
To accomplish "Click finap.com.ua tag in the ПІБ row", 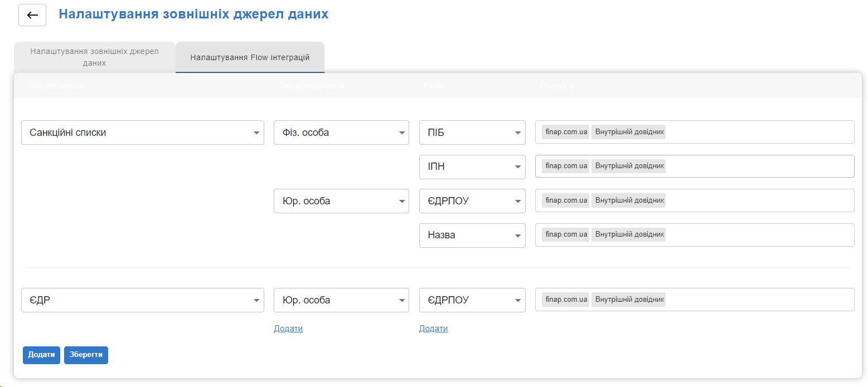I will 566,133.
